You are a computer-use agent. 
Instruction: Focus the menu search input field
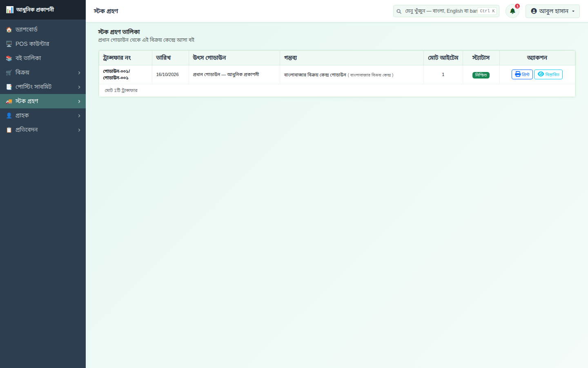click(x=440, y=11)
